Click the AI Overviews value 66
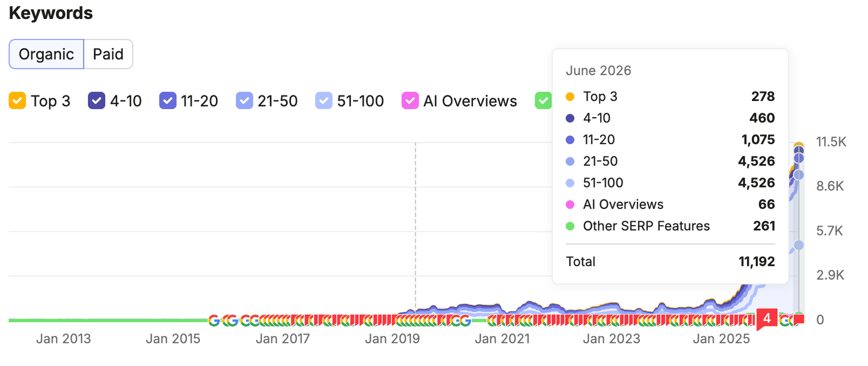Image resolution: width=868 pixels, height=366 pixels. [x=767, y=204]
